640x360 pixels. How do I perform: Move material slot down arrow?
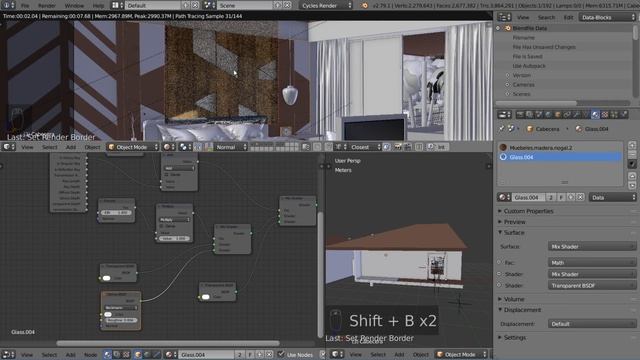tap(632, 185)
